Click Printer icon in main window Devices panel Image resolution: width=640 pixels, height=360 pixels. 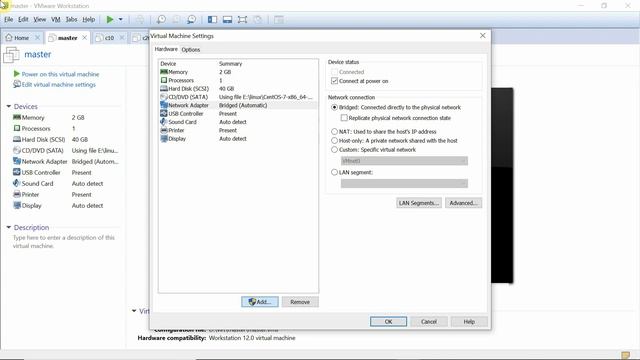[x=17, y=194]
